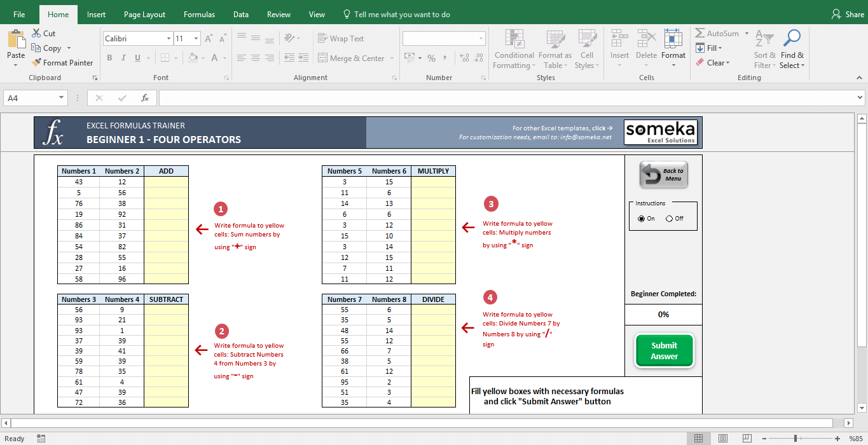Image resolution: width=868 pixels, height=445 pixels.
Task: Open the Font name Calibri dropdown
Action: [x=169, y=39]
